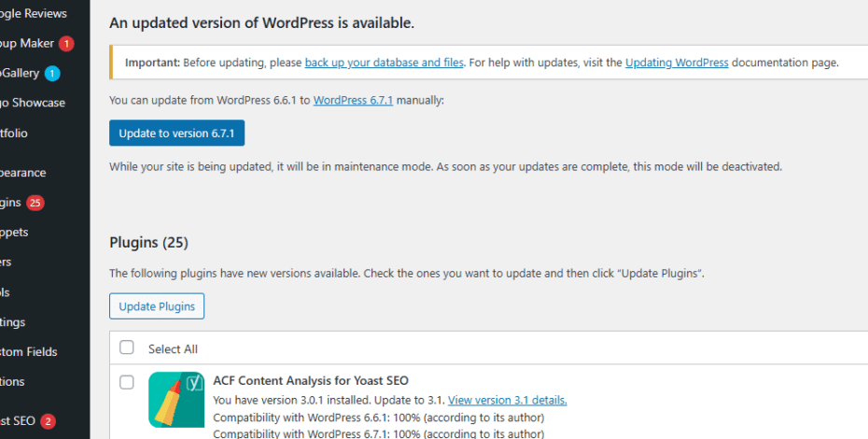Image resolution: width=868 pixels, height=439 pixels.
Task: Click the Gallery blue notification badge
Action: (x=52, y=73)
